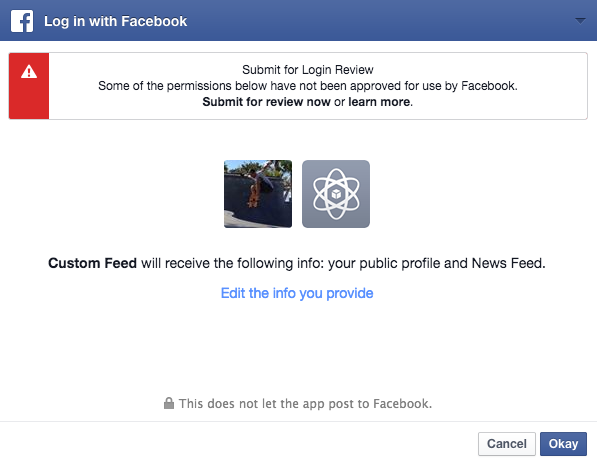Open the Submit for review now link
The image size is (597, 465).
266,102
